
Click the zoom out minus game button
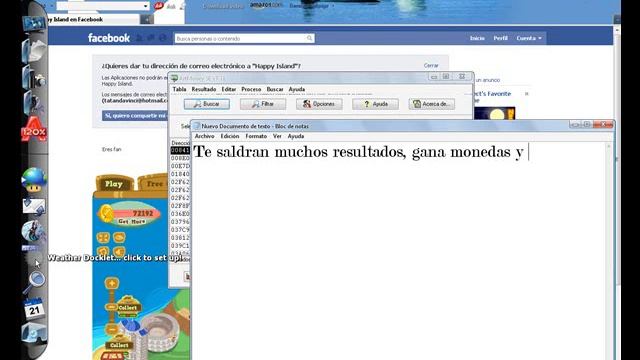point(111,329)
